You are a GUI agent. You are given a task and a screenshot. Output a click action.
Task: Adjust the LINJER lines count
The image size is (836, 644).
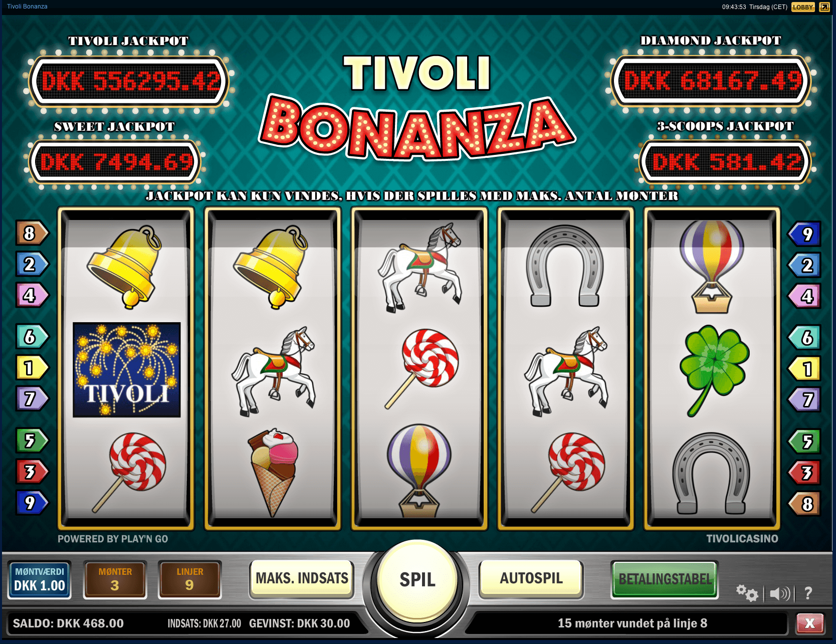pos(189,580)
